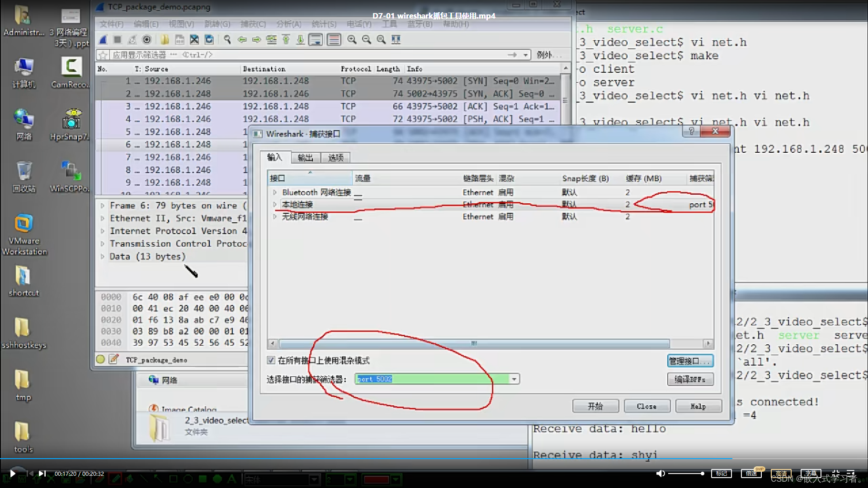Click the 管理接口 button

[689, 361]
